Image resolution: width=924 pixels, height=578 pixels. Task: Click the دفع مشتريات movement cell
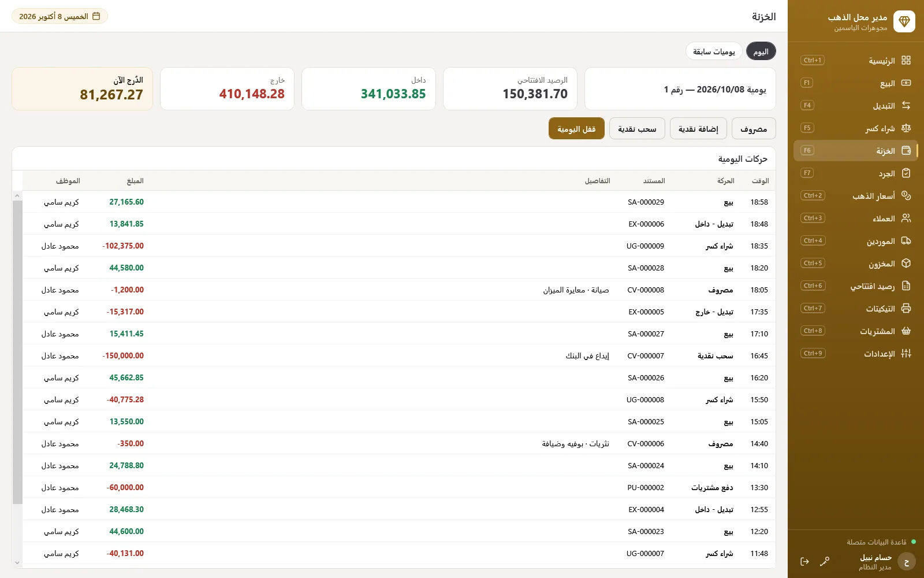712,487
